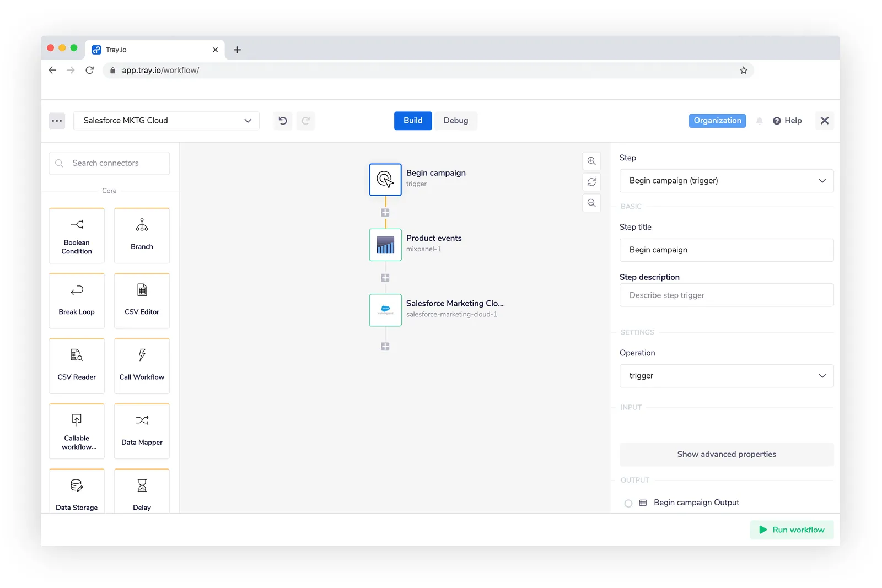
Task: Zoom in on the workflow canvas
Action: pyautogui.click(x=591, y=161)
